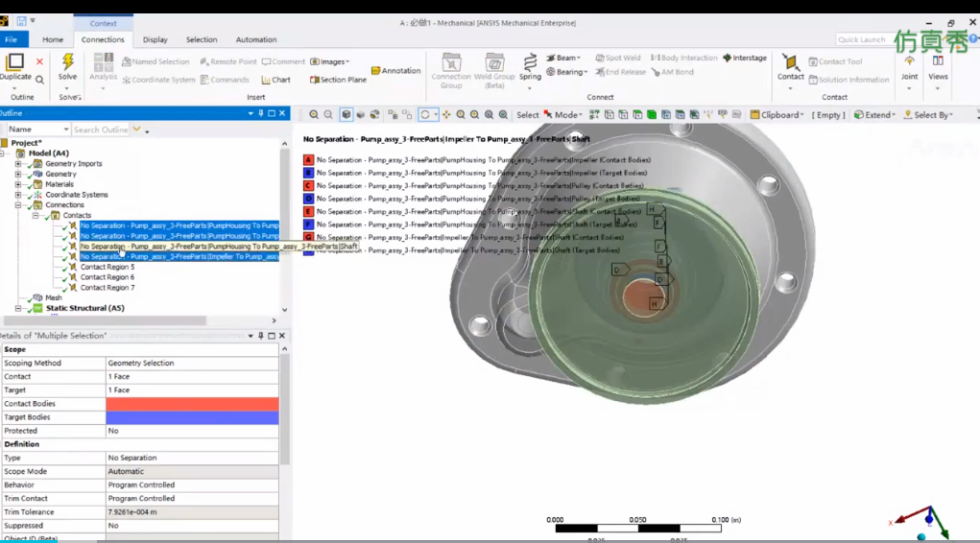Pin the Details panel
The image size is (980, 543).
[261, 336]
